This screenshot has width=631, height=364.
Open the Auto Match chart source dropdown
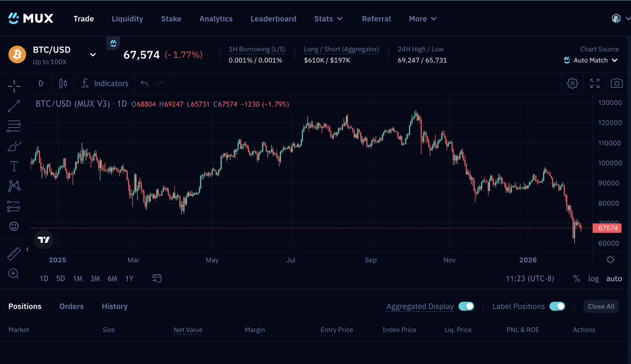(591, 60)
